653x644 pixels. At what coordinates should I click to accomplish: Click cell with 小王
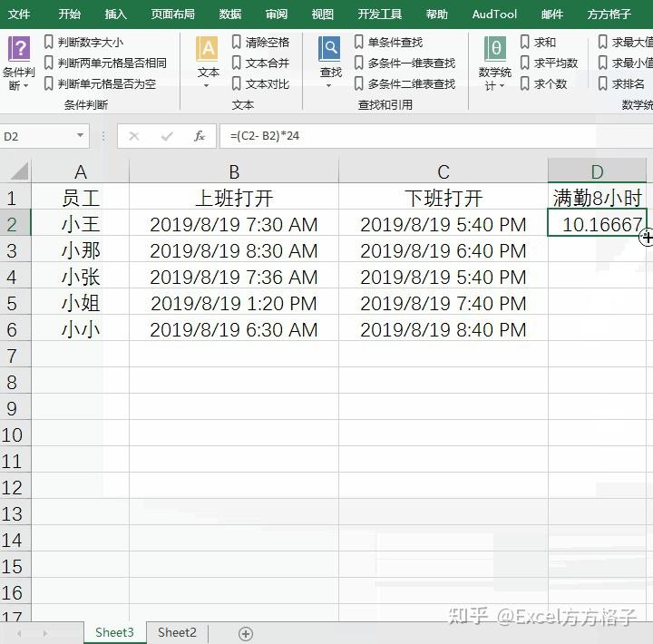coord(81,224)
